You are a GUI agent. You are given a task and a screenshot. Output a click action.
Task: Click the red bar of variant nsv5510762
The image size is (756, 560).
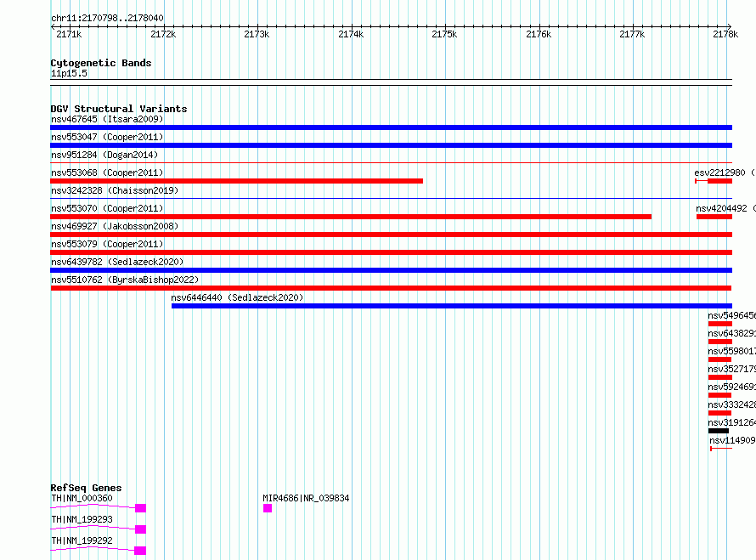pos(391,288)
